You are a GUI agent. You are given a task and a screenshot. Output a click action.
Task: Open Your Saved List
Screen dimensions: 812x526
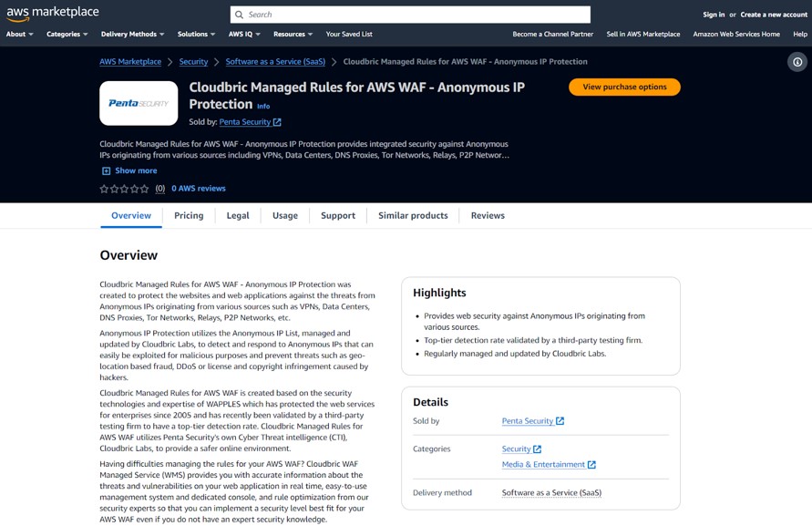(349, 35)
